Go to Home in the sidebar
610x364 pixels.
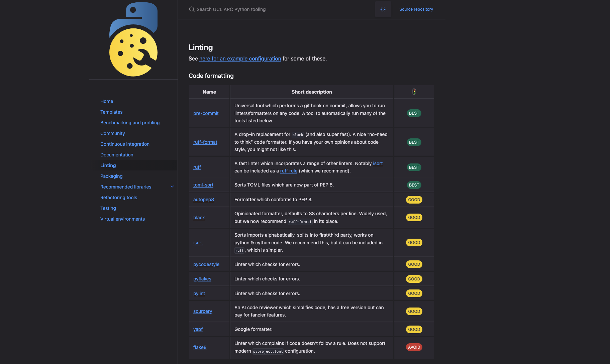(x=107, y=101)
